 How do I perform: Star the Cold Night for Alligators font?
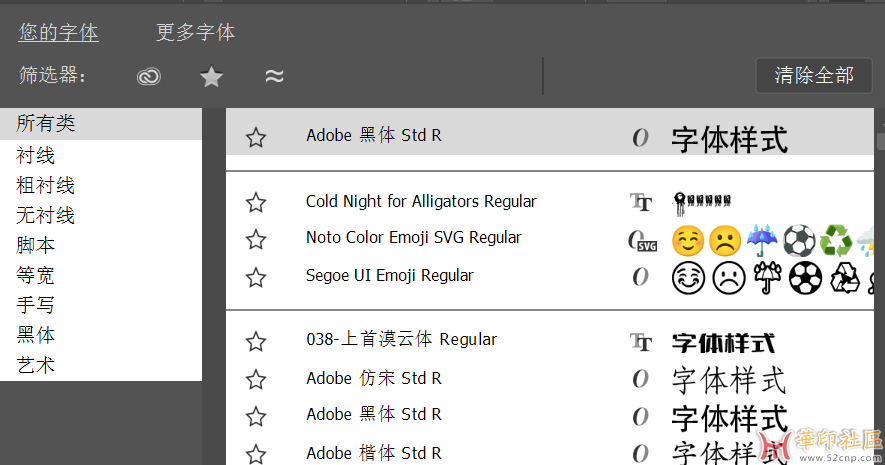pos(256,203)
